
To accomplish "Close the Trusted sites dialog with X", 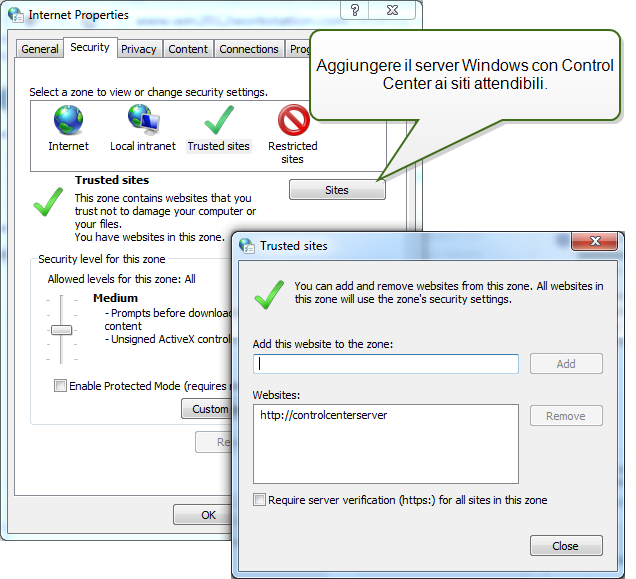I will point(595,241).
